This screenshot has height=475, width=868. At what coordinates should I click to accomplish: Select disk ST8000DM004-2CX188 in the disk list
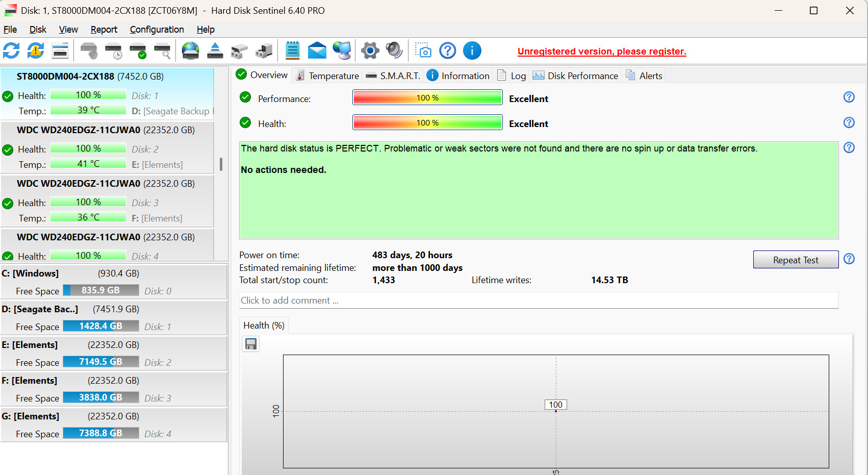click(107, 93)
